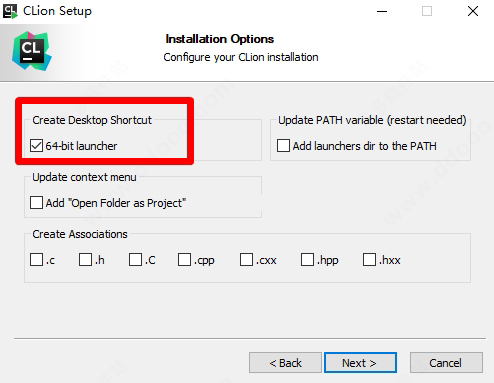The image size is (494, 383).
Task: Click the CLion Setup title bar icon
Action: pyautogui.click(x=10, y=11)
